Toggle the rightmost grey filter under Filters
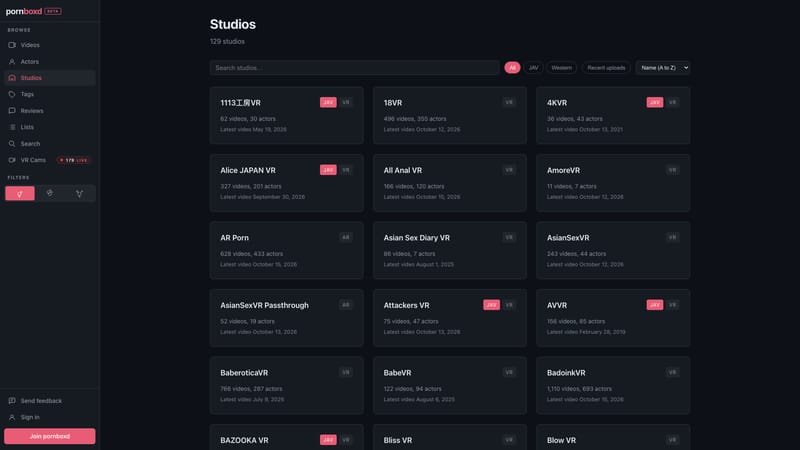The image size is (800, 450). pyautogui.click(x=80, y=193)
